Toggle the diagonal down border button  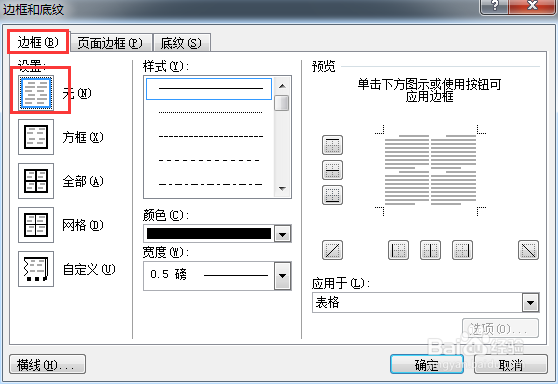(528, 250)
